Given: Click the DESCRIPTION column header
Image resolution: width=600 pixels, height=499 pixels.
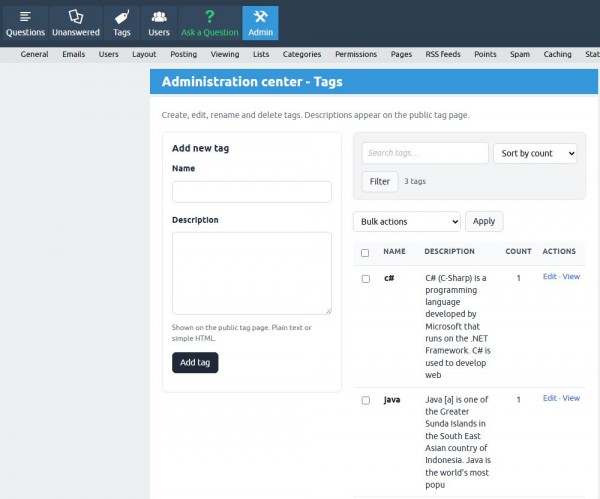Looking at the screenshot, I should (450, 251).
